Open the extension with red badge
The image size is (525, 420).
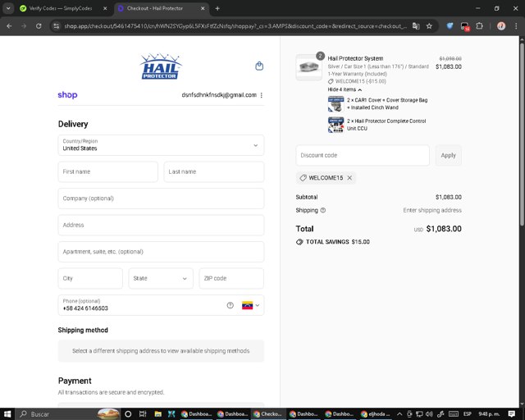tap(465, 26)
